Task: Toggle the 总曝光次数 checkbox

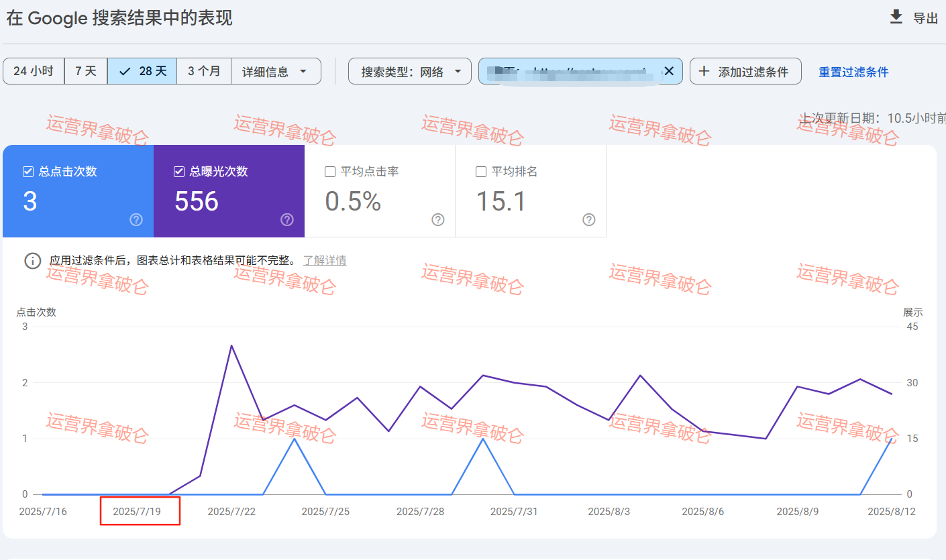Action: pos(179,172)
